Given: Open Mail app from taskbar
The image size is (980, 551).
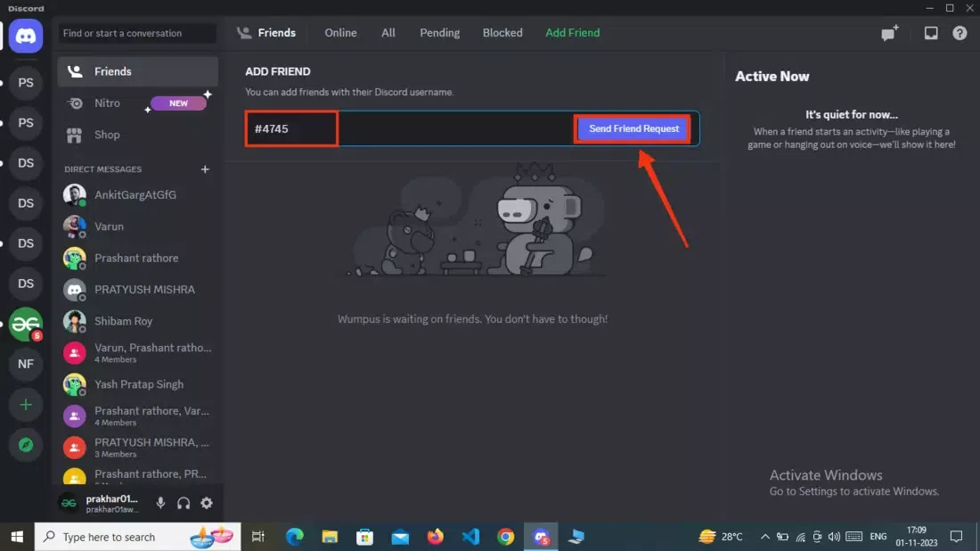Looking at the screenshot, I should point(400,537).
